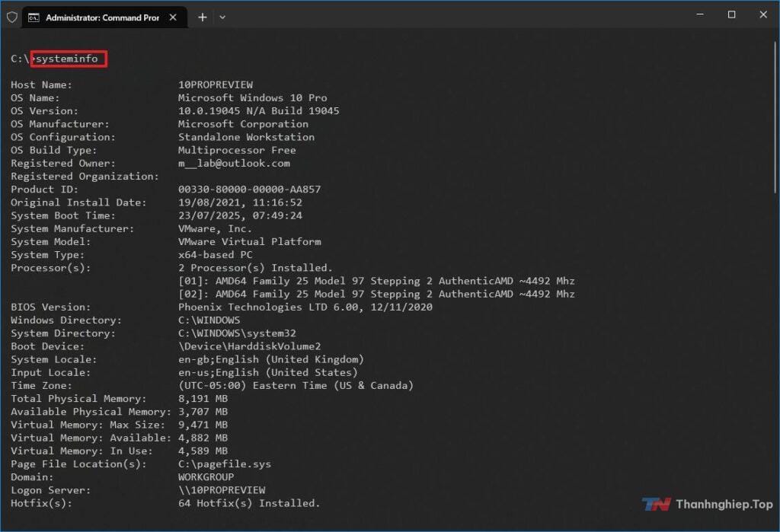
Task: Click the Host Name: label
Action: click(41, 85)
